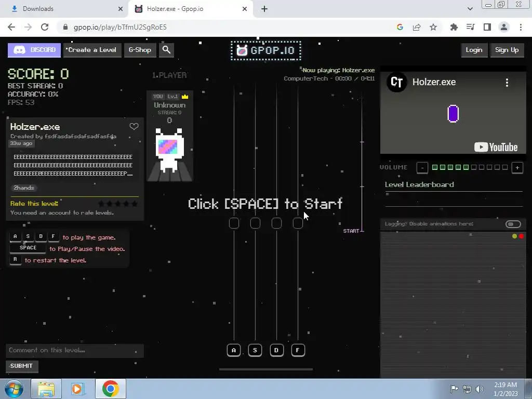Expand tab search dropdown arrow
The width and height of the screenshot is (532, 399).
(470, 9)
